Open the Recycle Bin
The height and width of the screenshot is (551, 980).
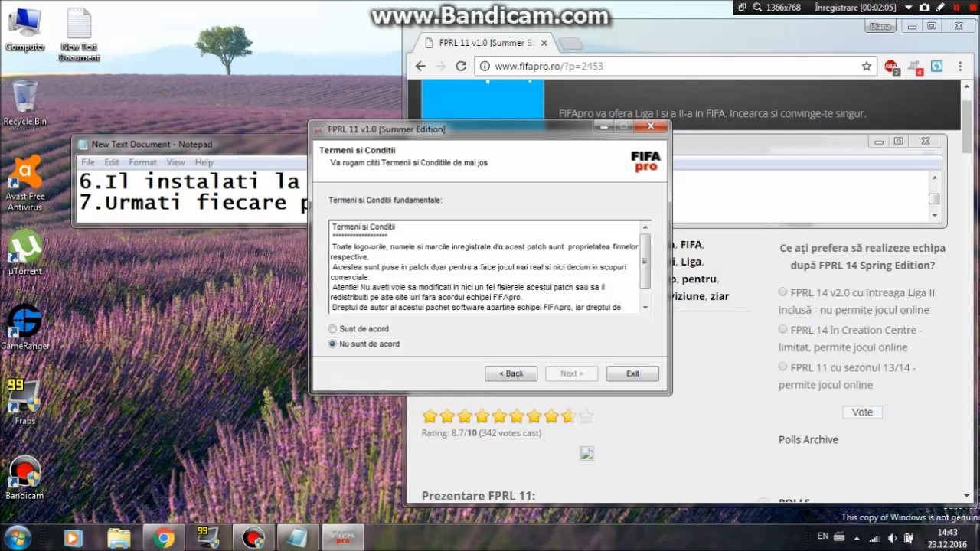click(24, 103)
